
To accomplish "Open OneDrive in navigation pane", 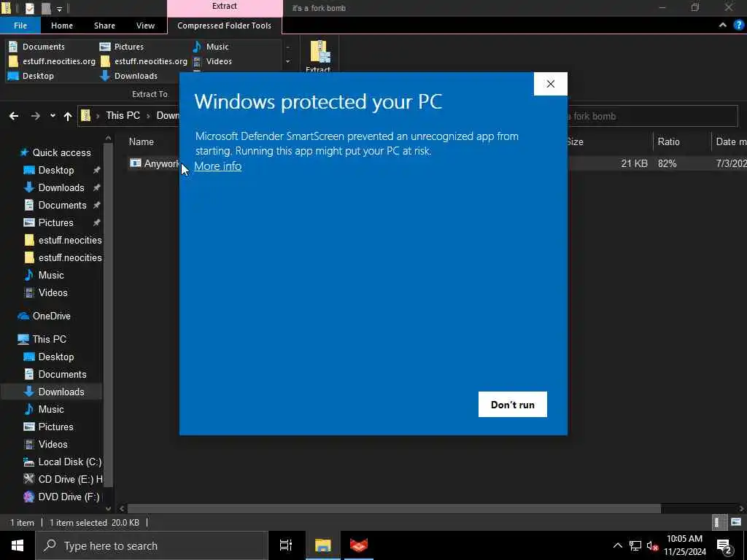I will (x=51, y=316).
